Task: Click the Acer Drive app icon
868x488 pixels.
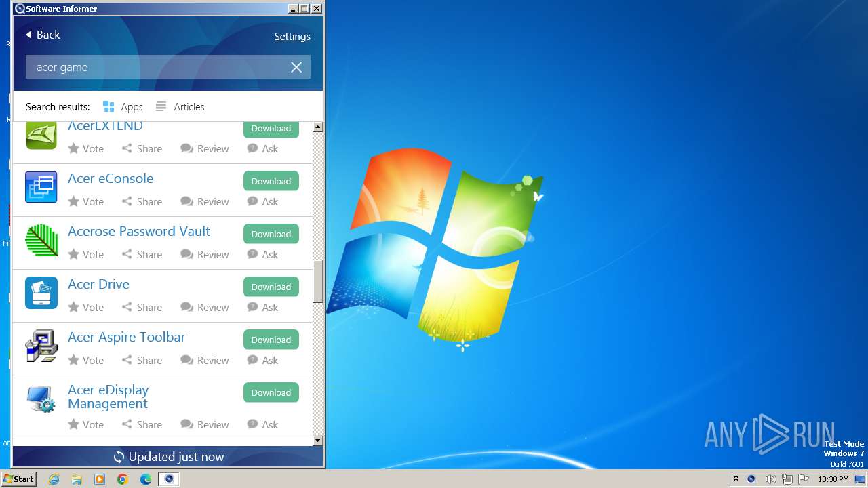Action: pyautogui.click(x=41, y=293)
